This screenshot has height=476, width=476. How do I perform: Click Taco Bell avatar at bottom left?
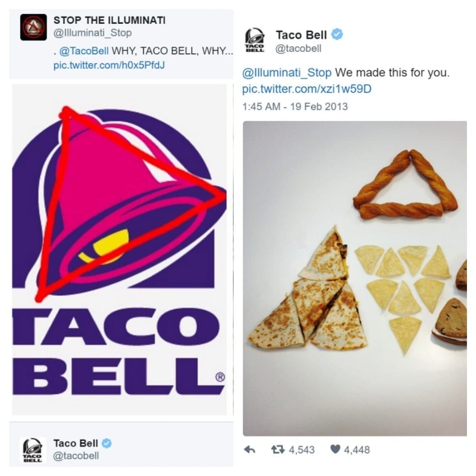(x=33, y=450)
